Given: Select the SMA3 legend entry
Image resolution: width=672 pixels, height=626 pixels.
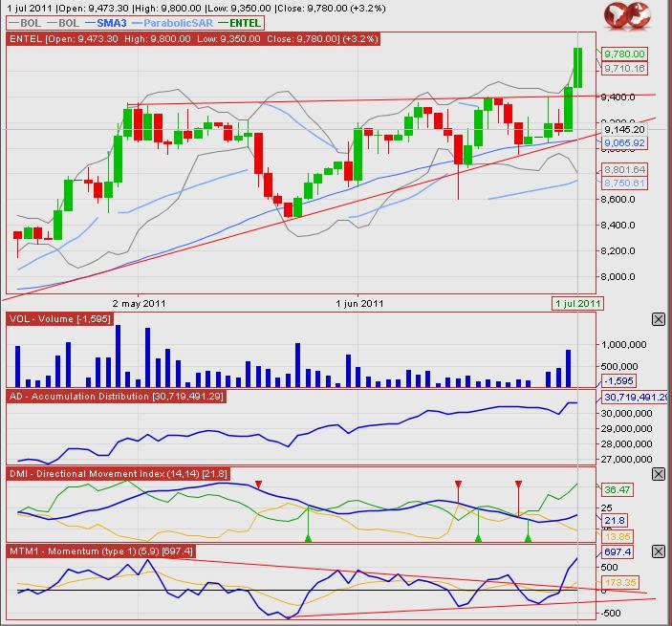Looking at the screenshot, I should (x=106, y=23).
